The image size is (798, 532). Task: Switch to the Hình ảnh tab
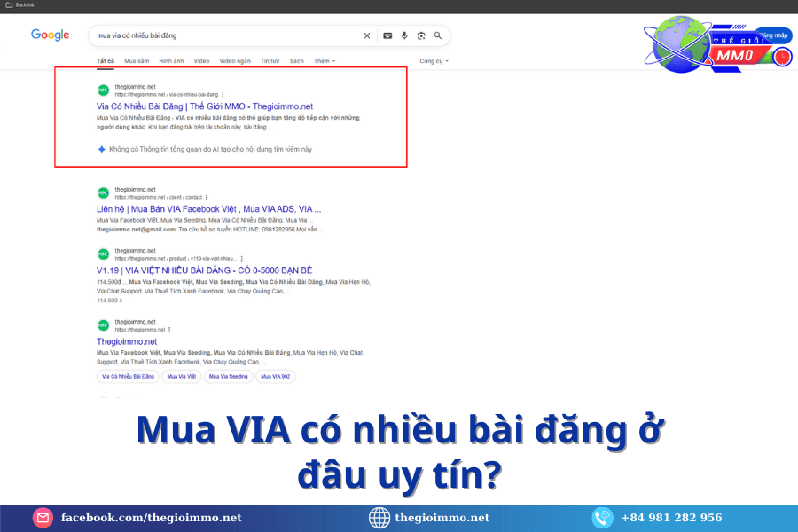tap(171, 61)
